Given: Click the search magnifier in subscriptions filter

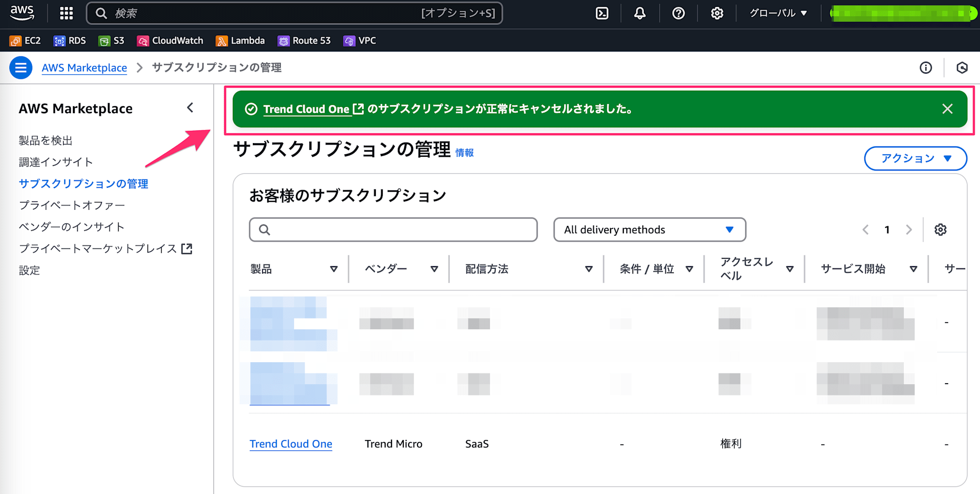Looking at the screenshot, I should tap(265, 229).
